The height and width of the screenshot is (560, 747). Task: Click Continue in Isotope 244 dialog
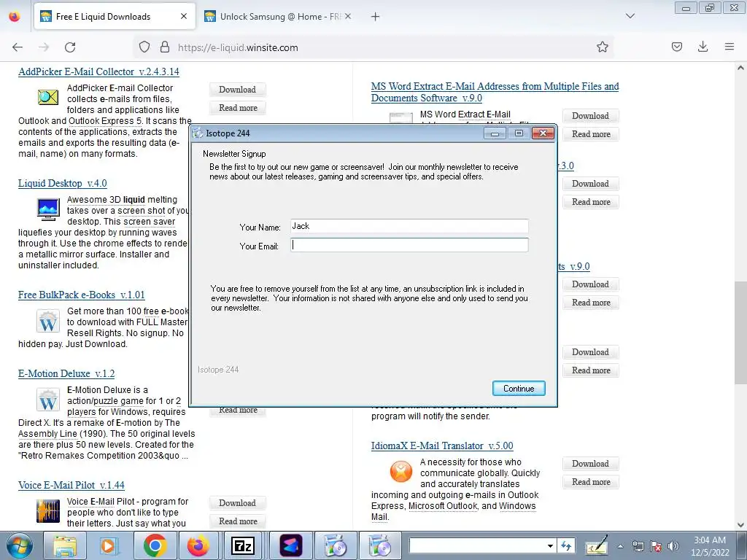(x=519, y=389)
